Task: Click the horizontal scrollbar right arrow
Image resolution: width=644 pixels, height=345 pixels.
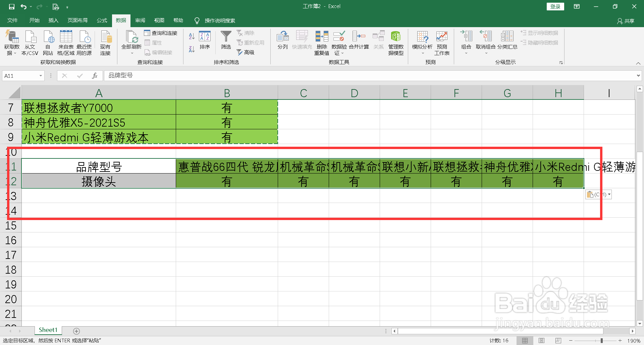Action: [x=632, y=331]
